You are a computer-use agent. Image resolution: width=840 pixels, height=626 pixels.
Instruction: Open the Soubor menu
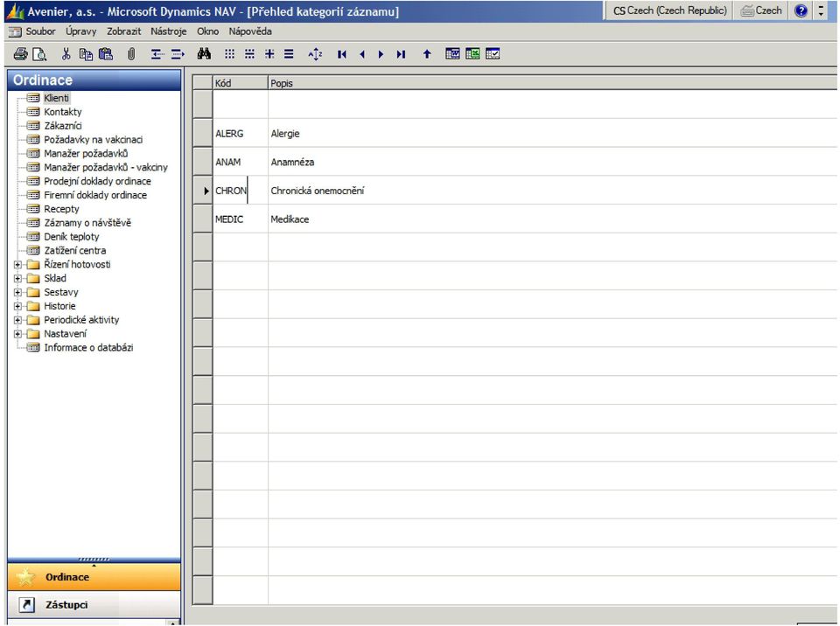(x=41, y=31)
